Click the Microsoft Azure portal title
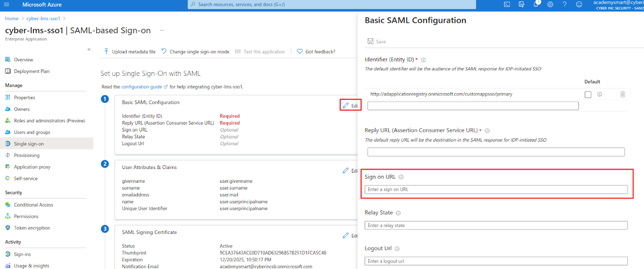Screen dimensions: 644x269 tap(42, 5)
